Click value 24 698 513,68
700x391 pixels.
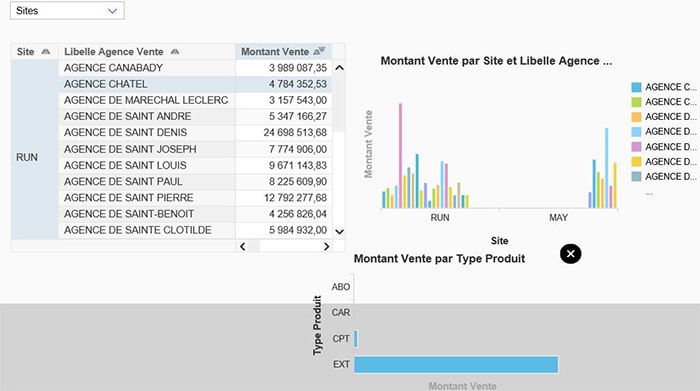(x=295, y=133)
